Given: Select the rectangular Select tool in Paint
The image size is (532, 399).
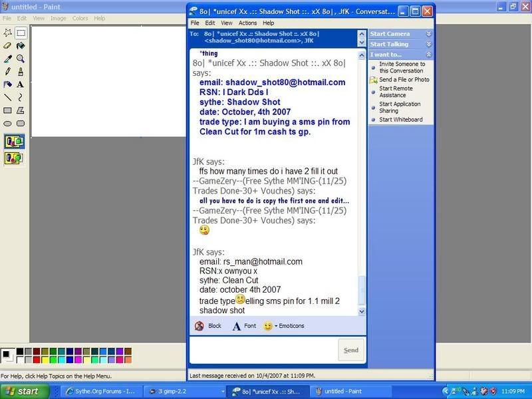Looking at the screenshot, I should coord(21,33).
